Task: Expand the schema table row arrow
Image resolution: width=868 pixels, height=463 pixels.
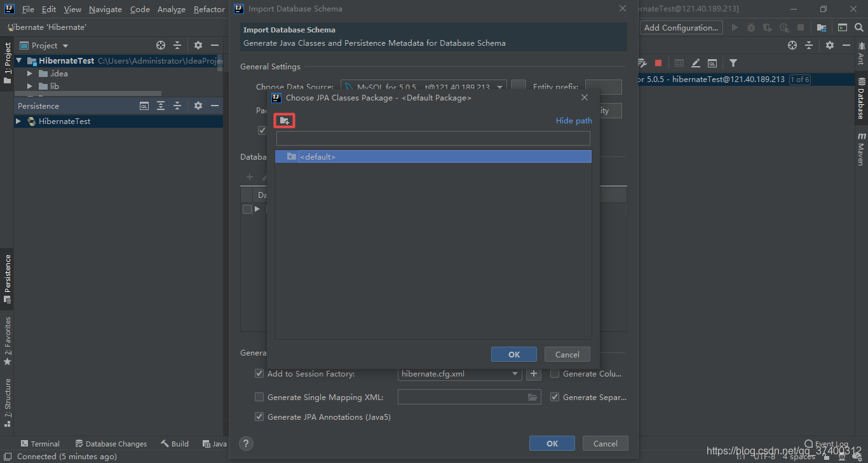Action: tap(257, 209)
